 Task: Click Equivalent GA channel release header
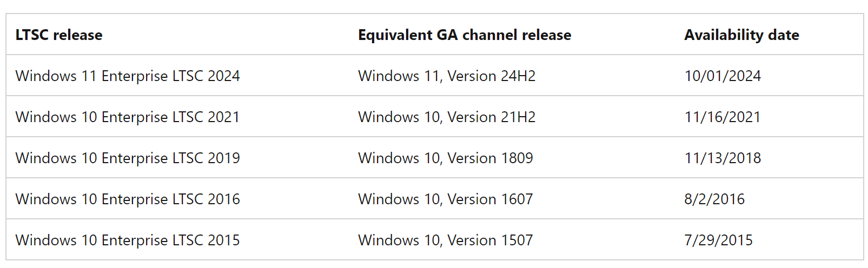(465, 35)
